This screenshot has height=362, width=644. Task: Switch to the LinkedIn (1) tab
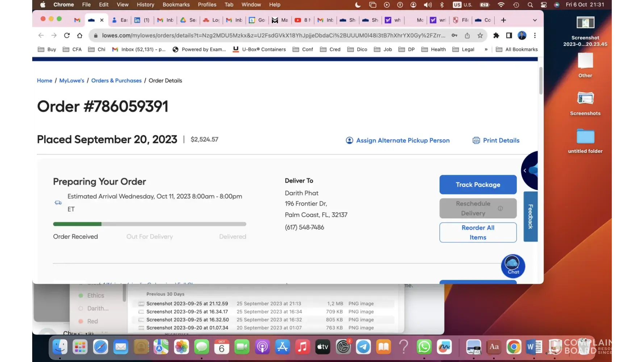click(142, 20)
